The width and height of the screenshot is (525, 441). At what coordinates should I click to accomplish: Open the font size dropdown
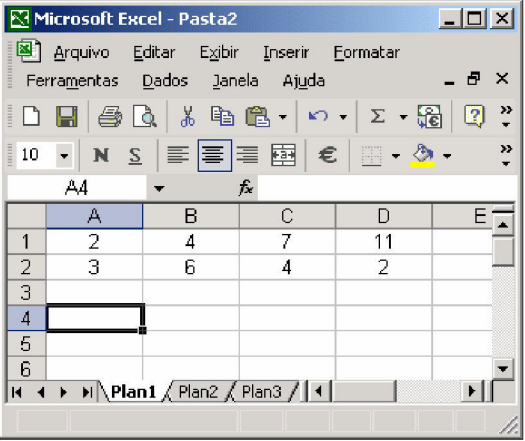point(64,155)
